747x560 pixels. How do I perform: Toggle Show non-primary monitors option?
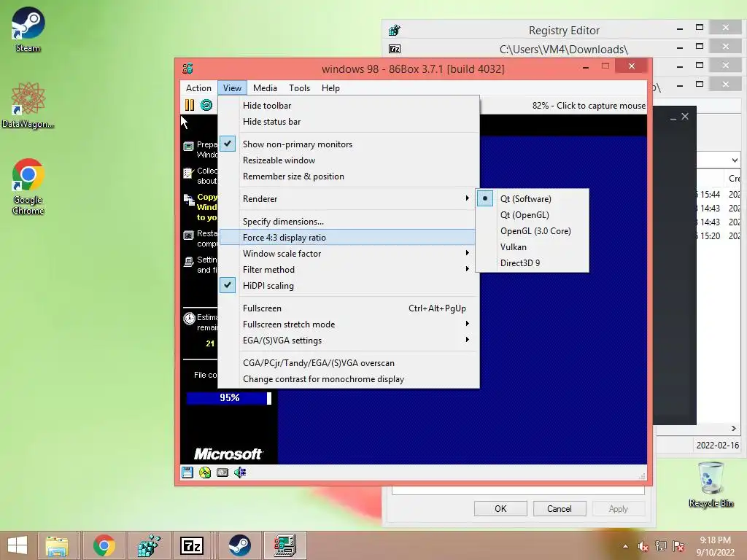pyautogui.click(x=349, y=144)
